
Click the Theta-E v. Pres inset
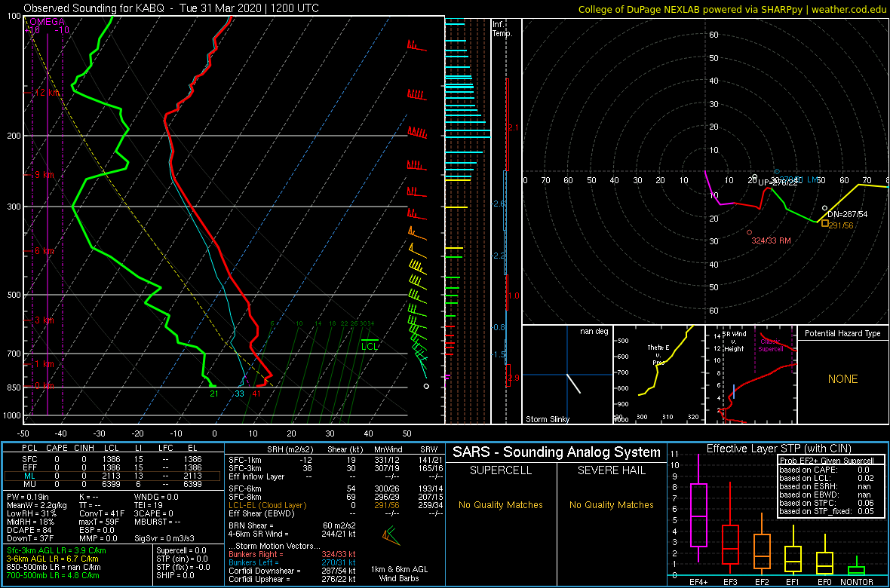click(658, 375)
